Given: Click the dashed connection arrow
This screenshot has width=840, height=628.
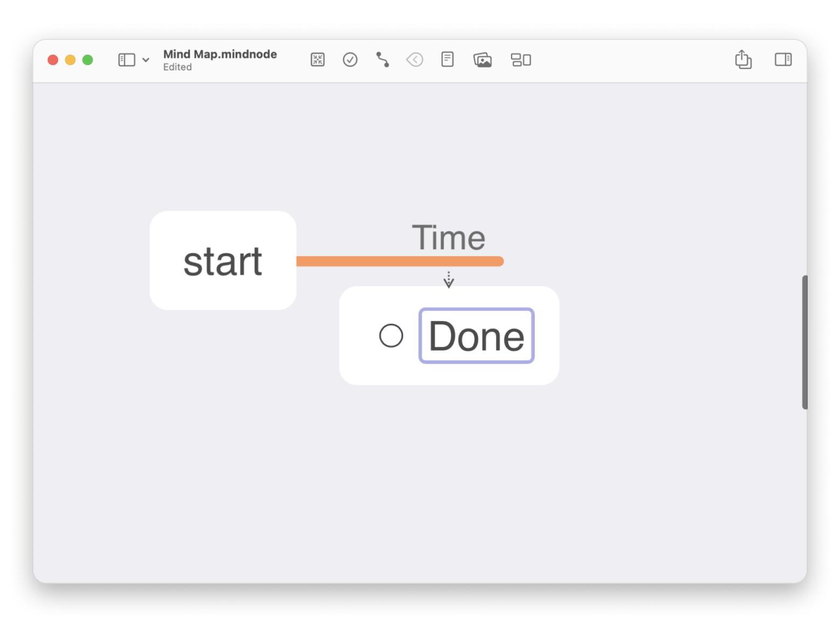Looking at the screenshot, I should tap(449, 279).
